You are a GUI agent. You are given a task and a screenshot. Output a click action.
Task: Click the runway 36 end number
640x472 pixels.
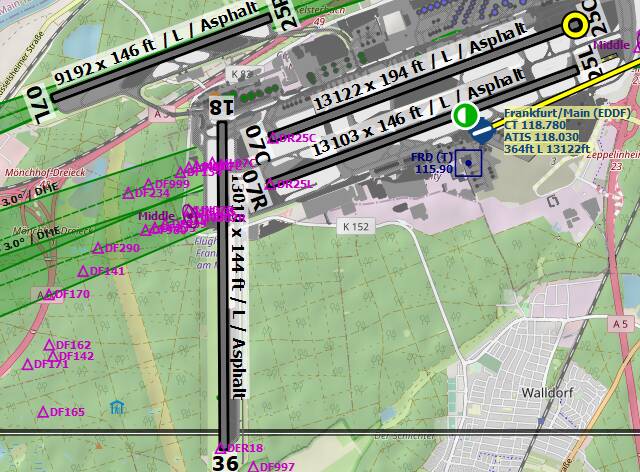224,463
